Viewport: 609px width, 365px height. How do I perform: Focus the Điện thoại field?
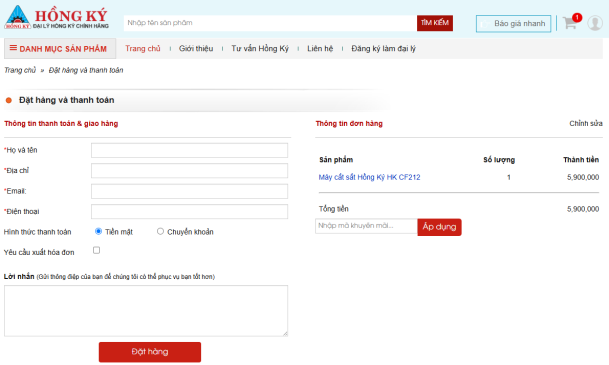[190, 212]
